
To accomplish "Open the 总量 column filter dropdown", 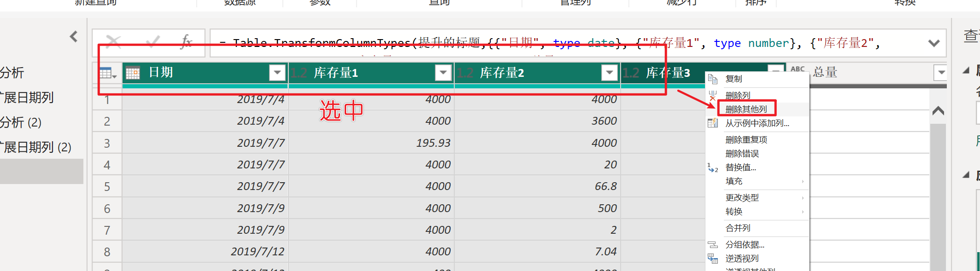I will coord(940,72).
